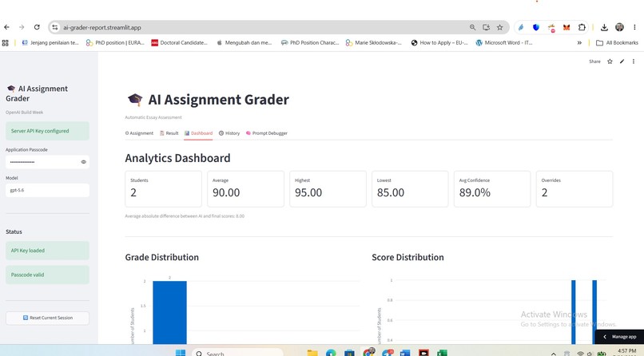
Task: Click the Score Distribution heading
Action: coord(407,257)
